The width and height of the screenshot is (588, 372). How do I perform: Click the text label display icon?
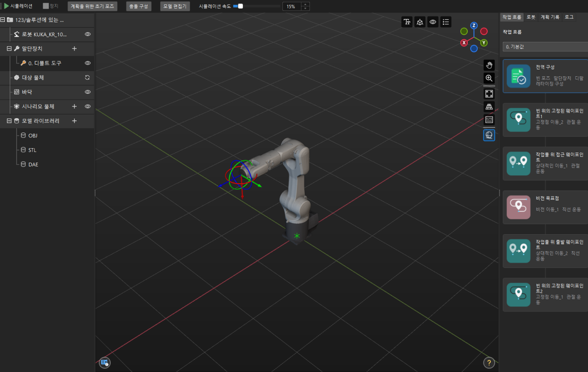pos(407,22)
